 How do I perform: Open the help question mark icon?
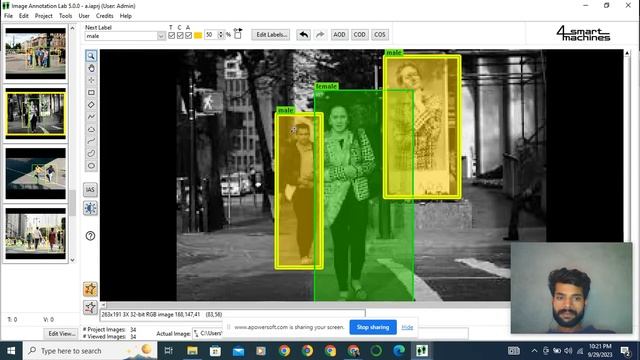coord(90,236)
